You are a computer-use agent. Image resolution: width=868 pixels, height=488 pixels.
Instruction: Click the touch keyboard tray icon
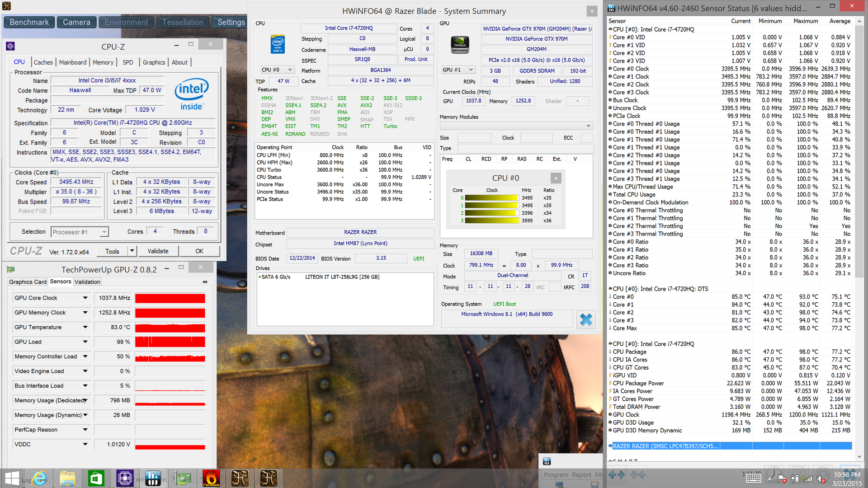[753, 479]
